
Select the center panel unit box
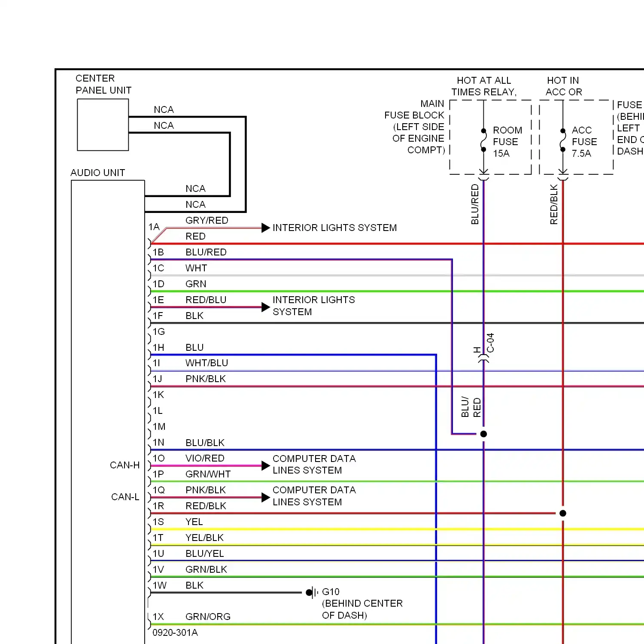103,125
